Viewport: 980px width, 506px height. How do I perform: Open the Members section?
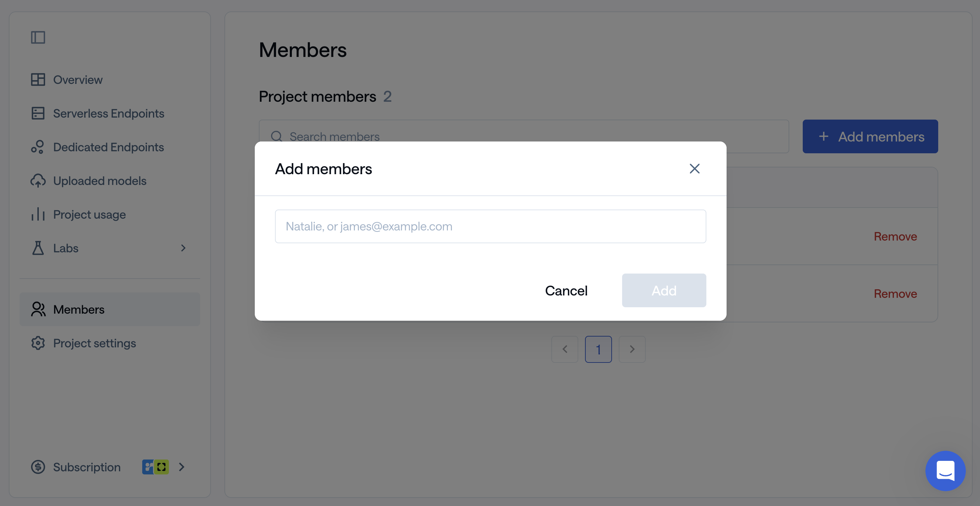(x=79, y=309)
